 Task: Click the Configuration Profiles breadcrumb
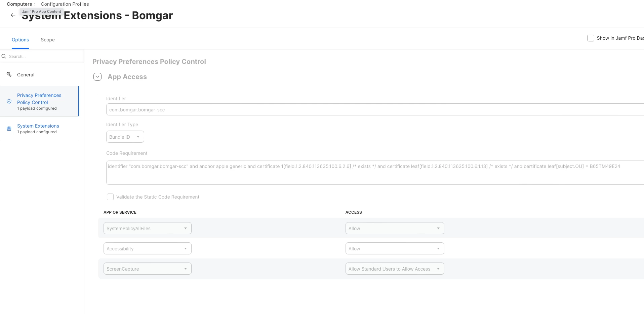tap(65, 4)
